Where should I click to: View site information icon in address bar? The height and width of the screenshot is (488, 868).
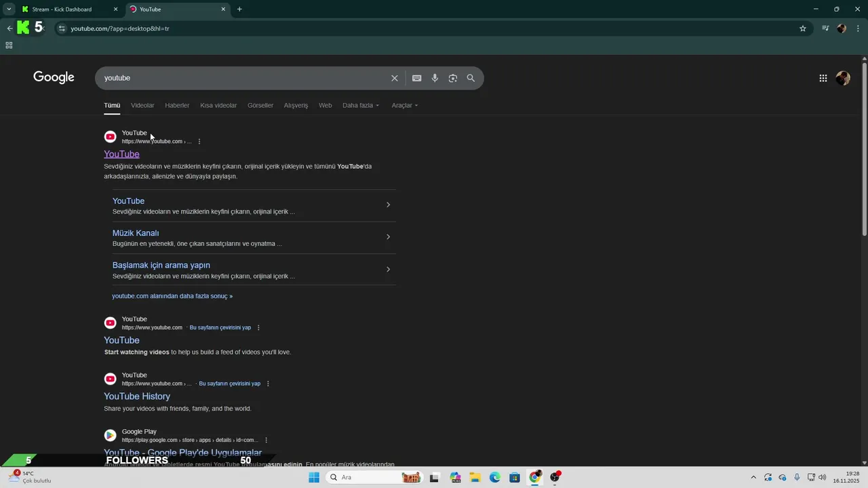coord(62,28)
